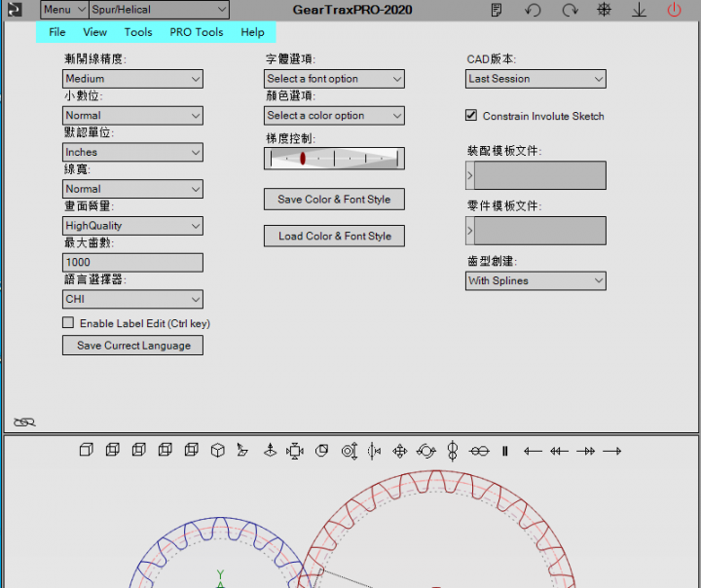Click the chain link icon at bottom left
This screenshot has width=701, height=588.
[24, 422]
